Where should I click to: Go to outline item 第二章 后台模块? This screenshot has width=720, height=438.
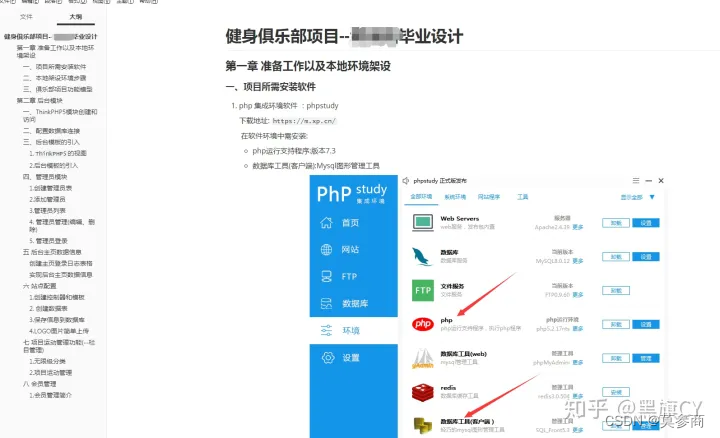39,101
